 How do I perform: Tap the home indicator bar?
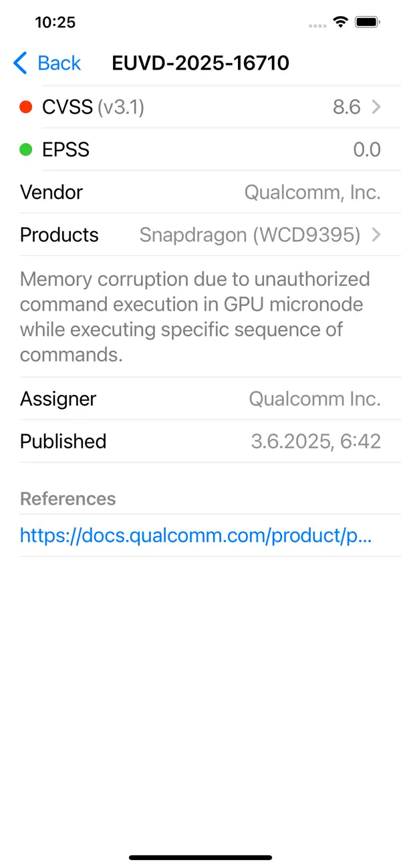[200, 857]
